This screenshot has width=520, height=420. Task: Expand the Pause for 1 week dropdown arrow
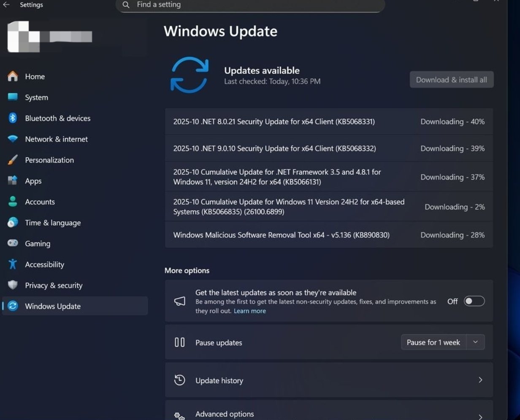pos(476,342)
